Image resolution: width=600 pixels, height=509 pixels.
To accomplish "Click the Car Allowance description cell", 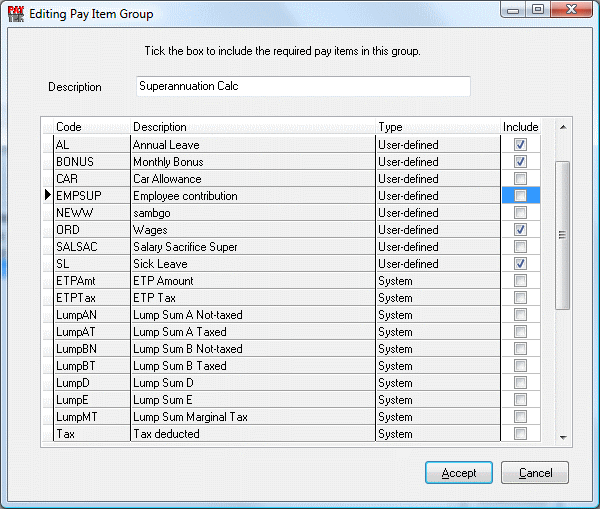I will [253, 179].
